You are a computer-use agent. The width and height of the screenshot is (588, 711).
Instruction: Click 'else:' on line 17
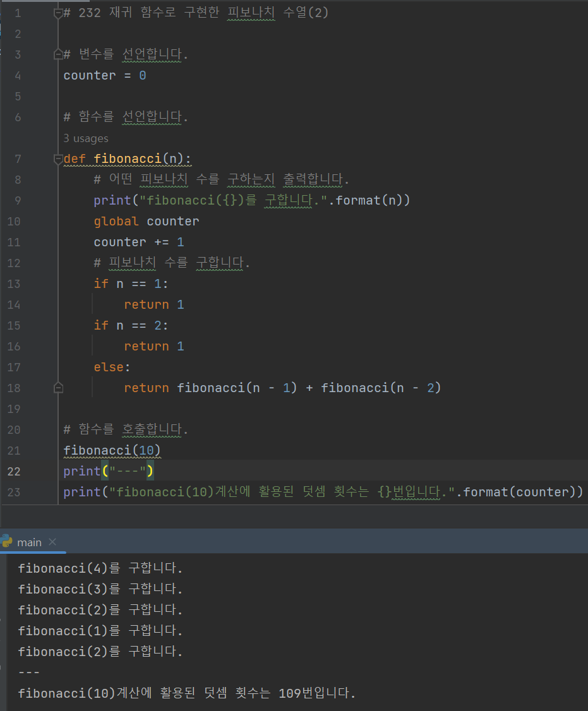pyautogui.click(x=112, y=367)
